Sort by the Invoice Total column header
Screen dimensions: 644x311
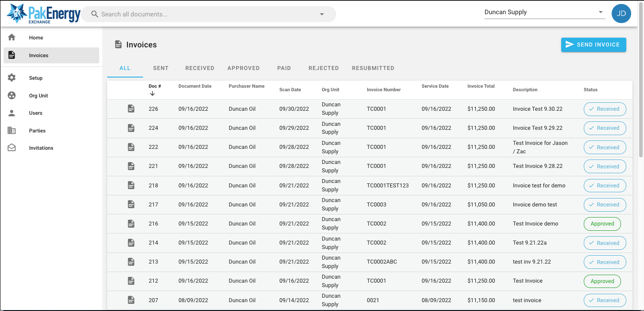(x=481, y=86)
